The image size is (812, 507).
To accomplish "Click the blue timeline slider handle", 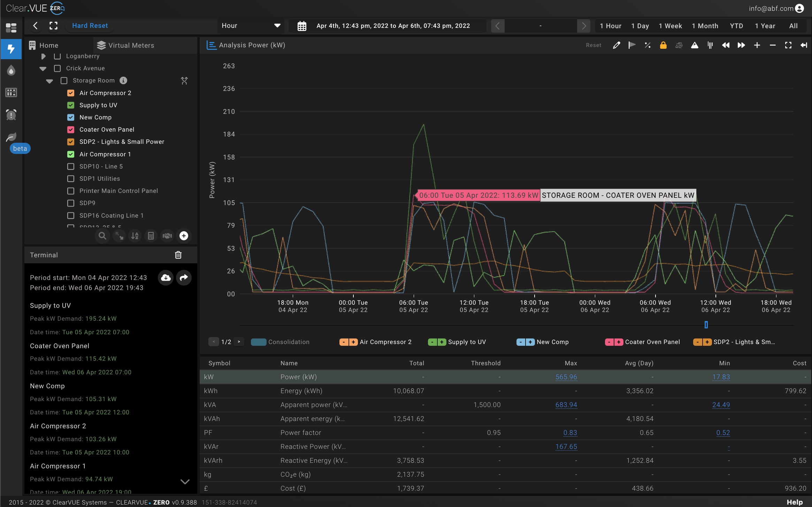I will [706, 325].
